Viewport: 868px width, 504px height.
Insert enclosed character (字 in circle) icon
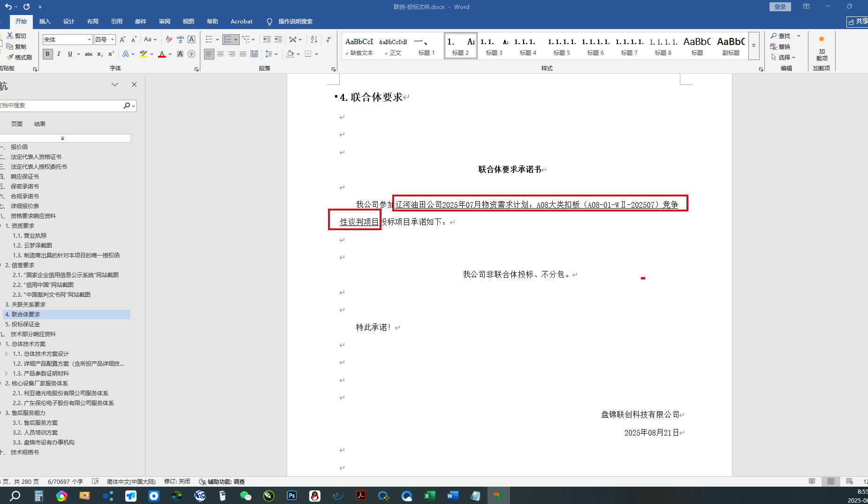(x=191, y=54)
